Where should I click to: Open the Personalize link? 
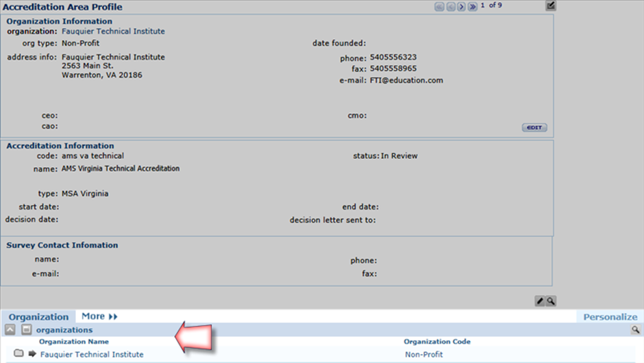pos(610,317)
